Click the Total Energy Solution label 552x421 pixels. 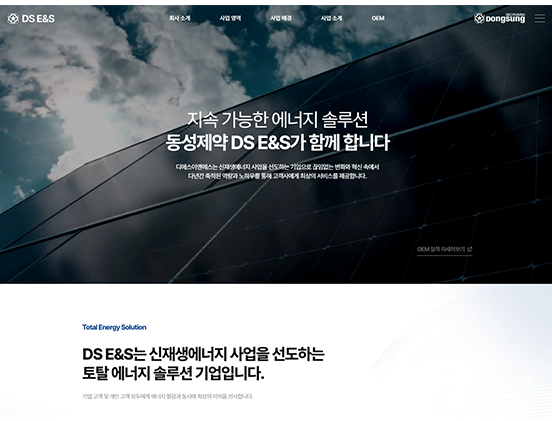pyautogui.click(x=114, y=327)
